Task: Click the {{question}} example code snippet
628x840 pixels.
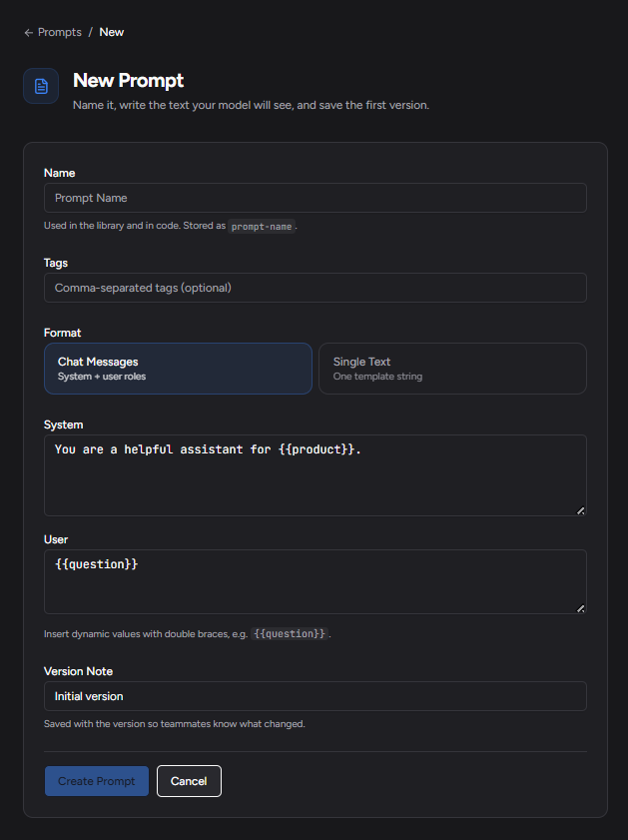Action: point(290,634)
